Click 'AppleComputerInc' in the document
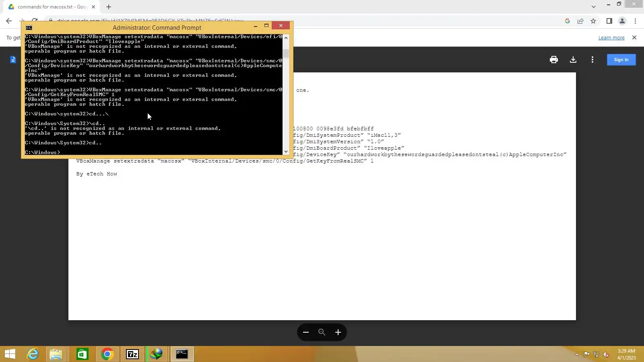This screenshot has width=644, height=362. point(536,154)
